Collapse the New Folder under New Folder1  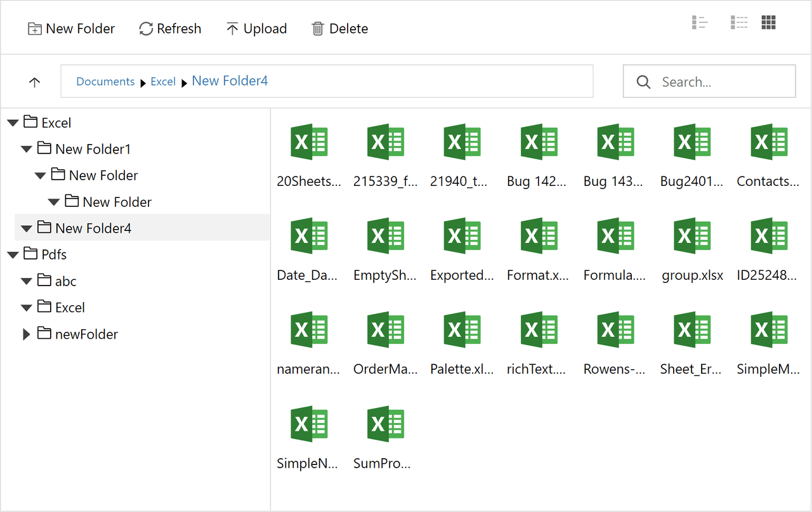pos(40,176)
